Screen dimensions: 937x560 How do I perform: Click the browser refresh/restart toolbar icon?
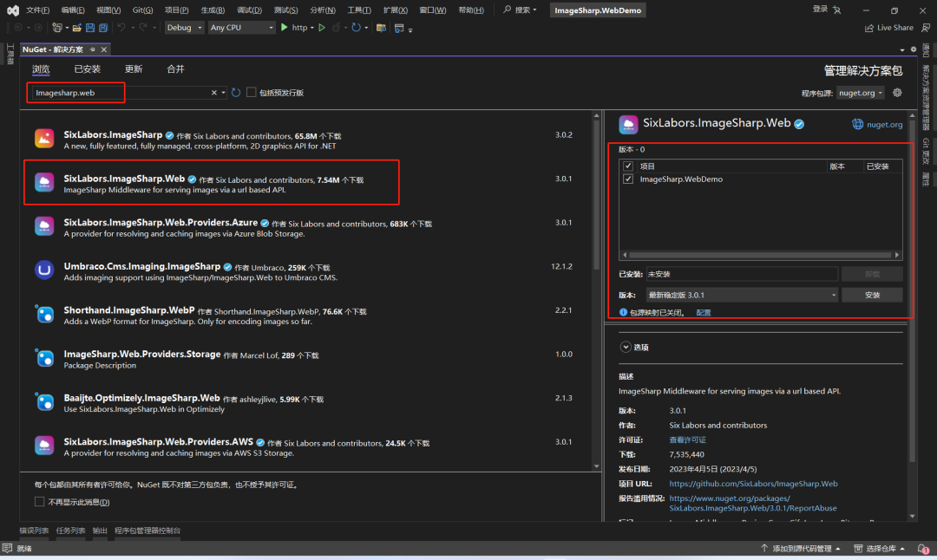click(357, 28)
